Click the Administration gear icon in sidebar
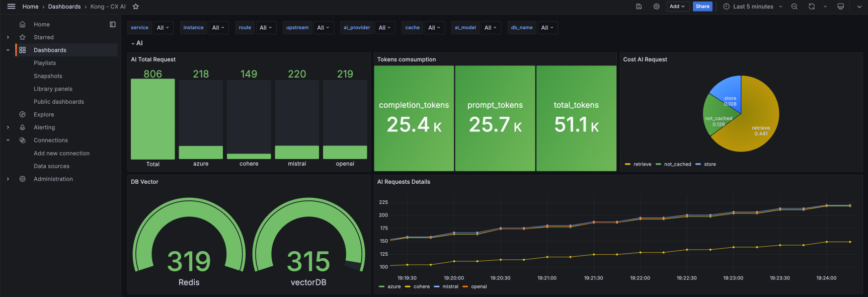This screenshot has height=297, width=868. (x=22, y=179)
